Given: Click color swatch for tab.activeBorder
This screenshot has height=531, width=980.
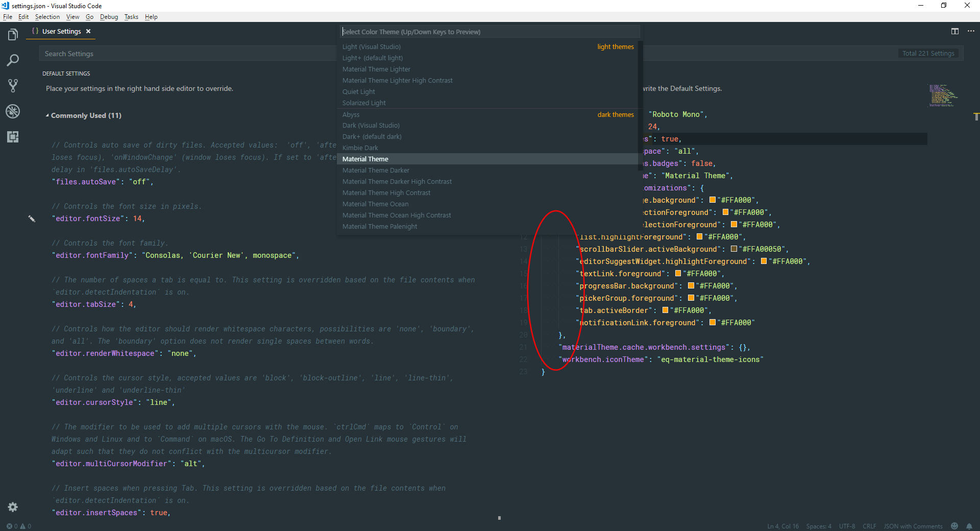Looking at the screenshot, I should pos(665,310).
